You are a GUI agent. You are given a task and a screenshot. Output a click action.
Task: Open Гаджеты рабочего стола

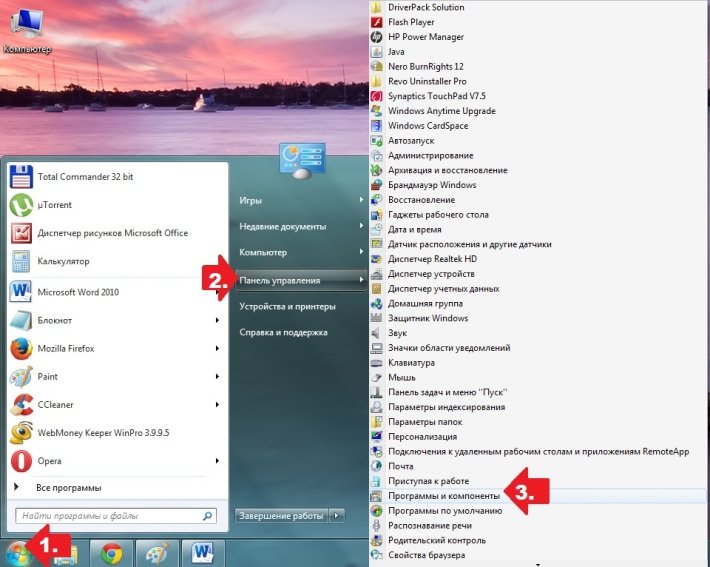(x=438, y=215)
